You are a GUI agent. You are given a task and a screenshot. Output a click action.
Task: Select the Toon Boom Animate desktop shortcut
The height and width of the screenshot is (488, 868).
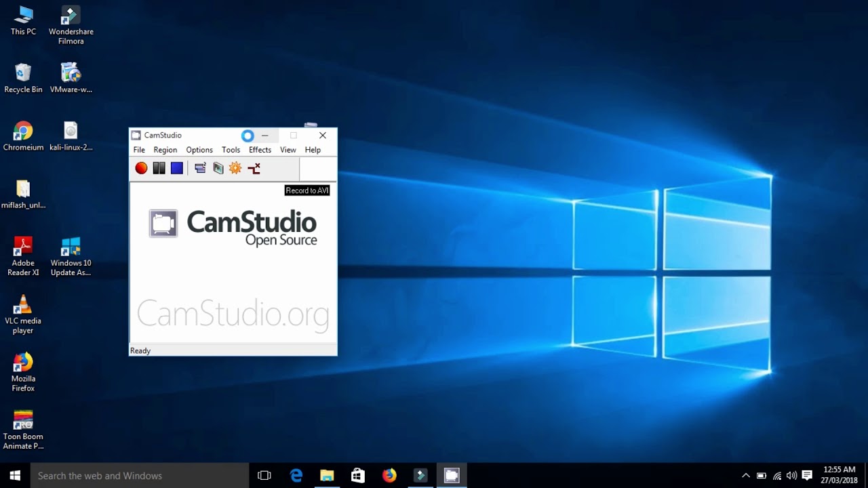pos(23,430)
